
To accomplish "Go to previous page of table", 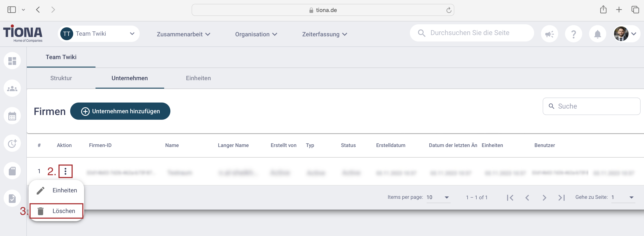I will 527,198.
